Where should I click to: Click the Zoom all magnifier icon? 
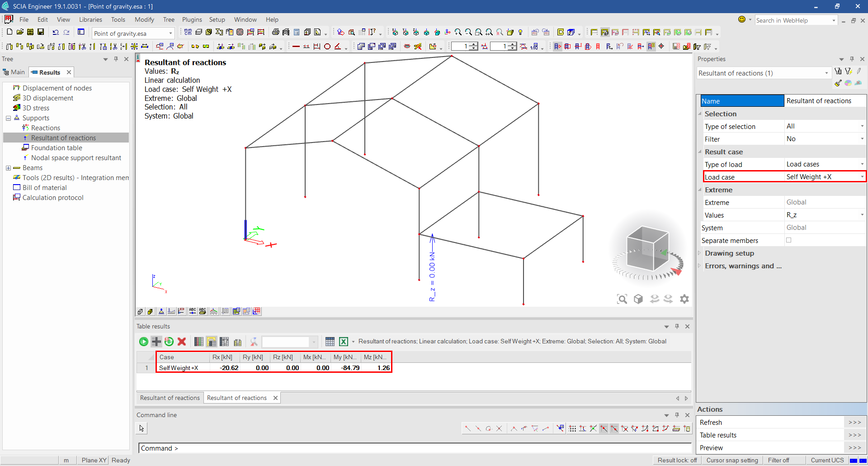point(489,32)
